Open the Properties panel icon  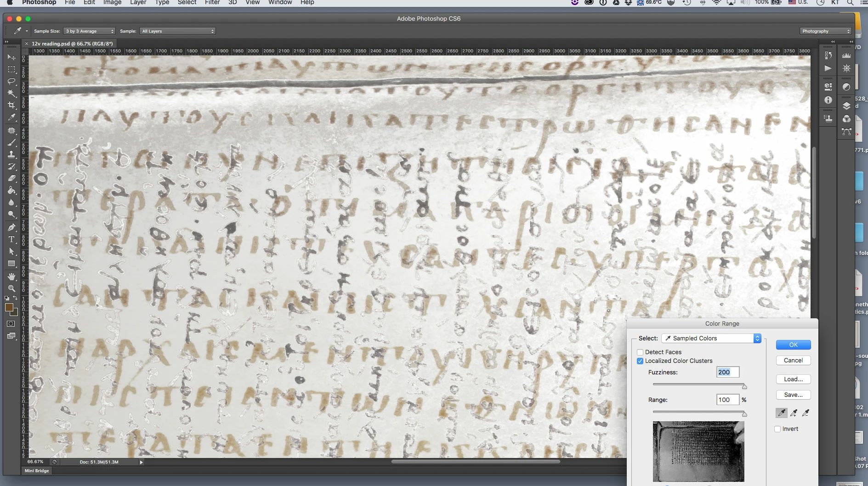point(828,87)
